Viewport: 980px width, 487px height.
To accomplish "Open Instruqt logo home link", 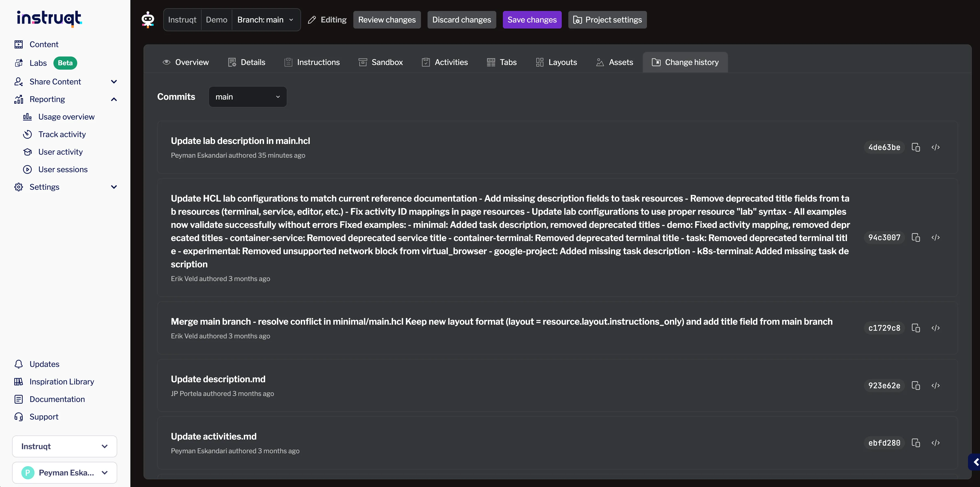I will [x=49, y=18].
